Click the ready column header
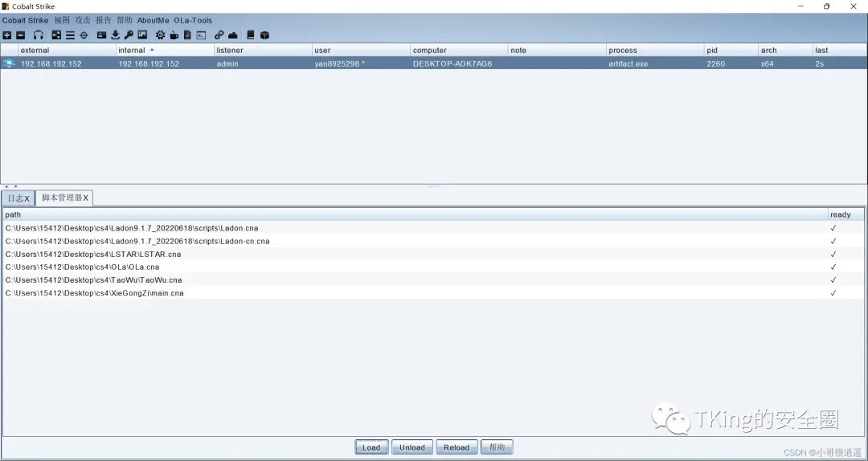 845,214
